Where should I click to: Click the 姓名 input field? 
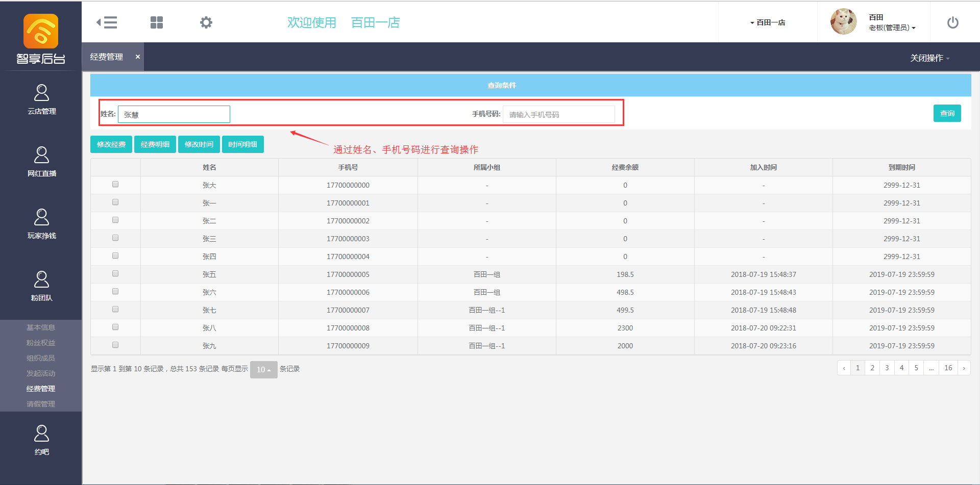pos(174,114)
